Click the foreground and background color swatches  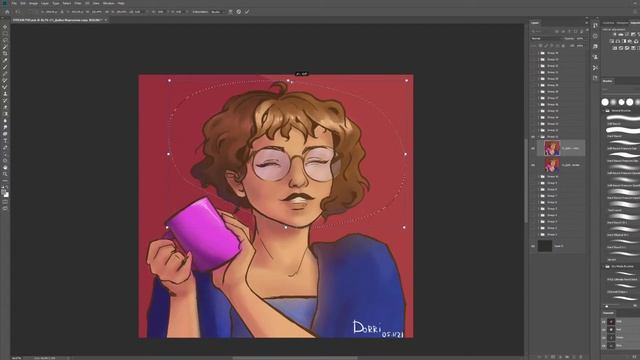point(6,193)
